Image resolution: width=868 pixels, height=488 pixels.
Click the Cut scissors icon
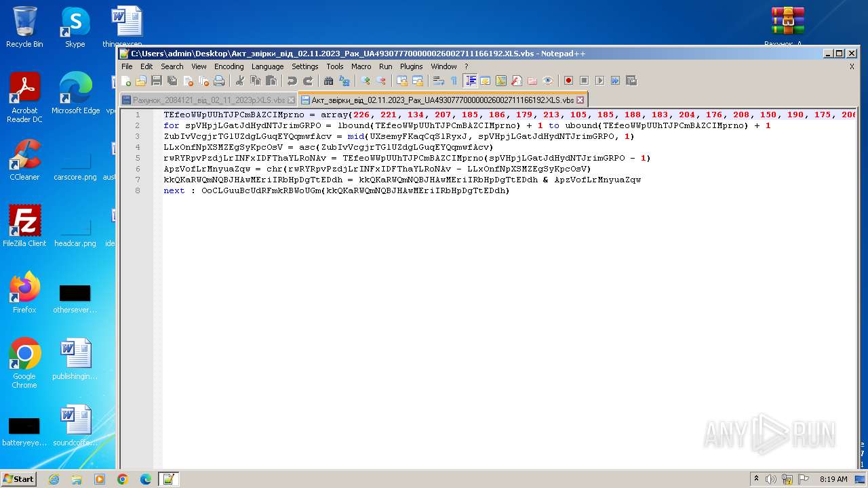239,81
